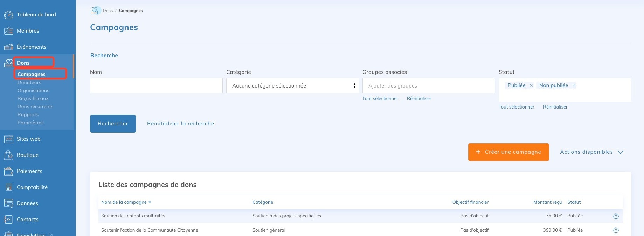This screenshot has height=236, width=644.
Task: Open Reçus fiscaux submenu item
Action: point(33,98)
